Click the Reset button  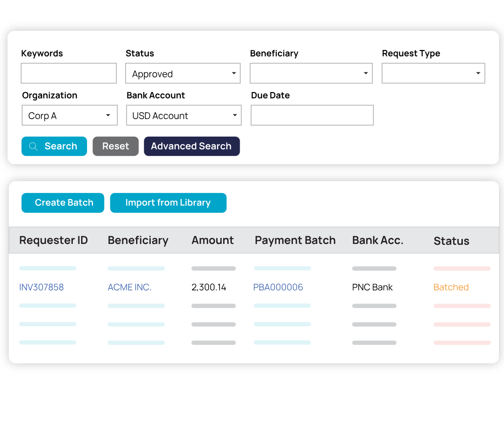[x=115, y=146]
